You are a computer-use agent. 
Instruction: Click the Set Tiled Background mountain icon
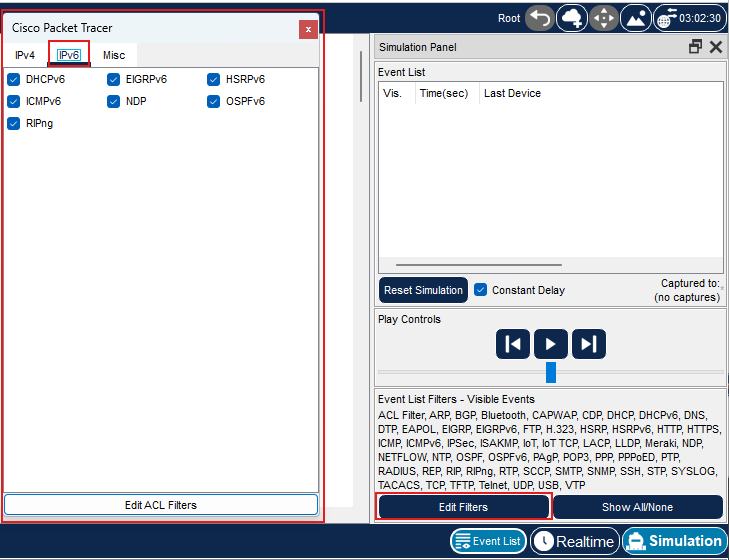[636, 19]
